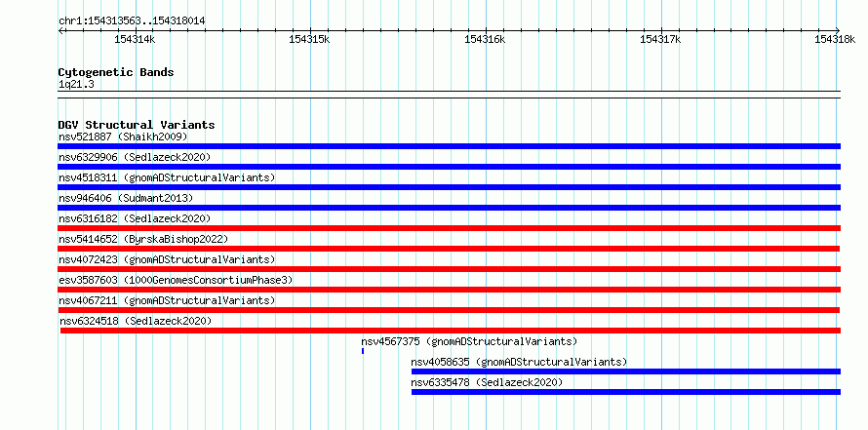Open variant nsv6324518 (Sedlazeck2020) label
This screenshot has width=868, height=430.
pyautogui.click(x=136, y=321)
